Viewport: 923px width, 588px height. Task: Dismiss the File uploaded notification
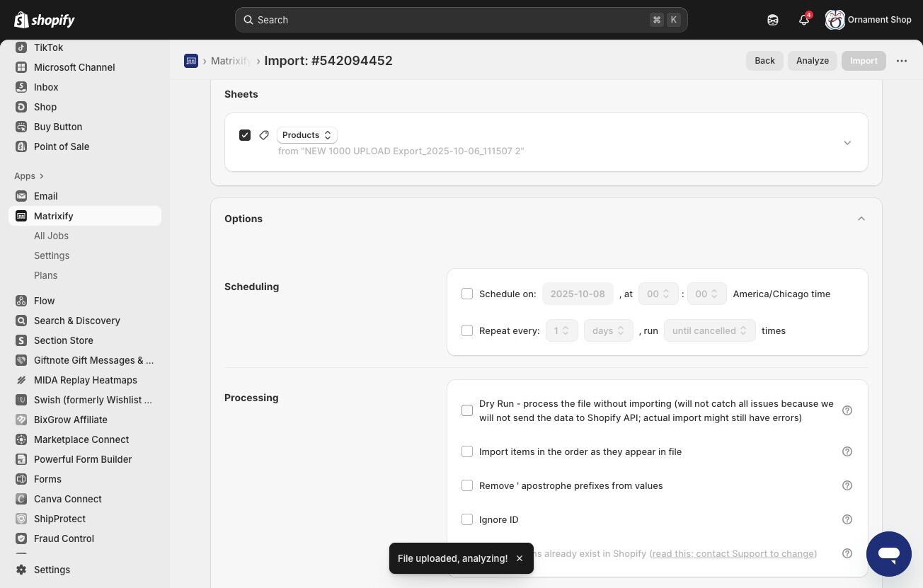coord(520,558)
